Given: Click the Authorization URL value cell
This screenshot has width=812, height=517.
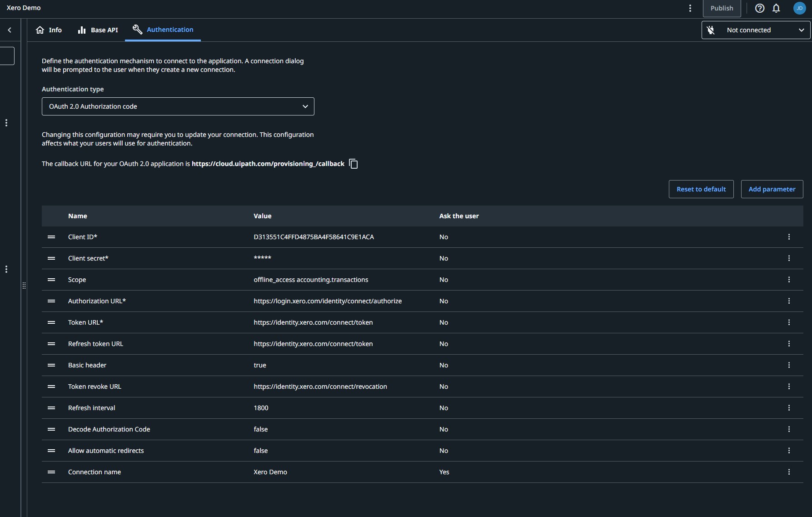Looking at the screenshot, I should (x=328, y=301).
